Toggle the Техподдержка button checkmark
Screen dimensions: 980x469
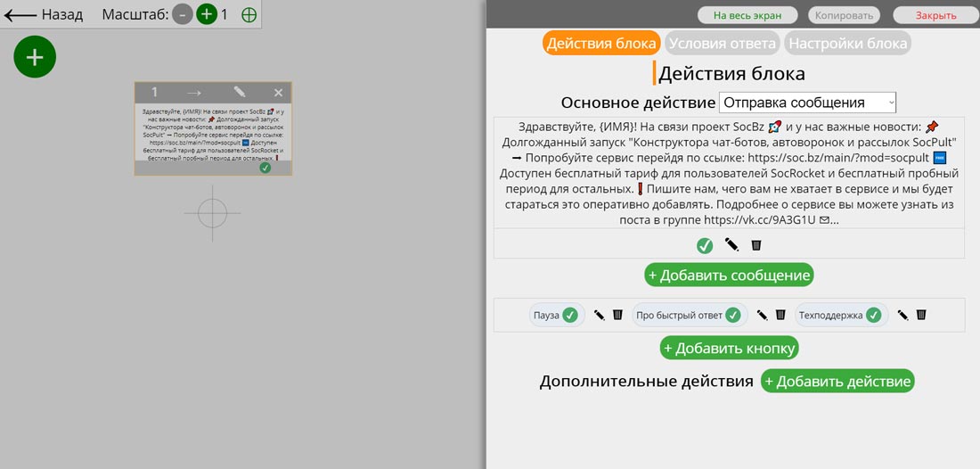coord(873,315)
